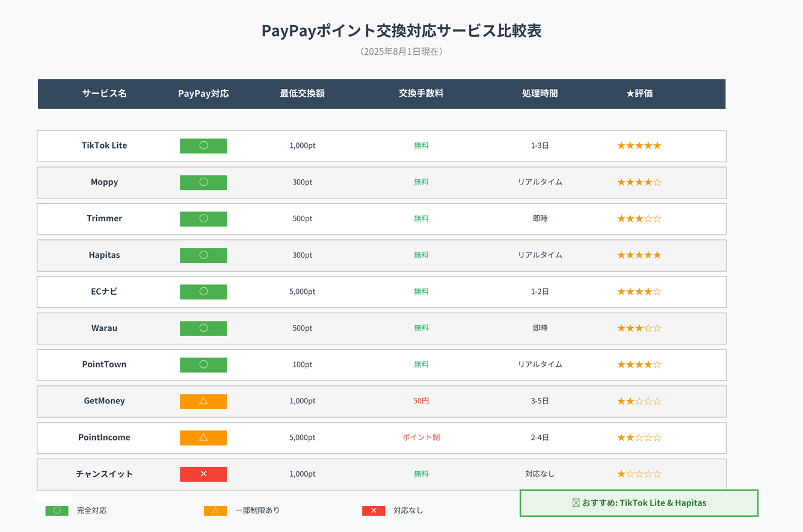This screenshot has width=803, height=532.
Task: Select the TikTok Lite service name
Action: coord(105,145)
